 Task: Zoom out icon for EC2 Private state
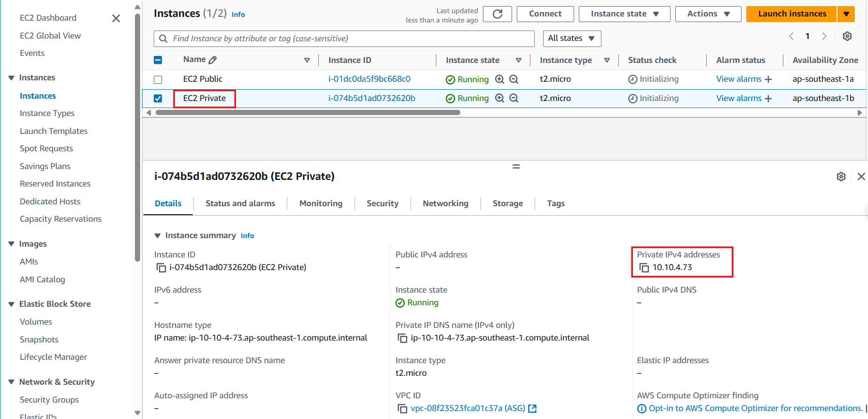[514, 98]
